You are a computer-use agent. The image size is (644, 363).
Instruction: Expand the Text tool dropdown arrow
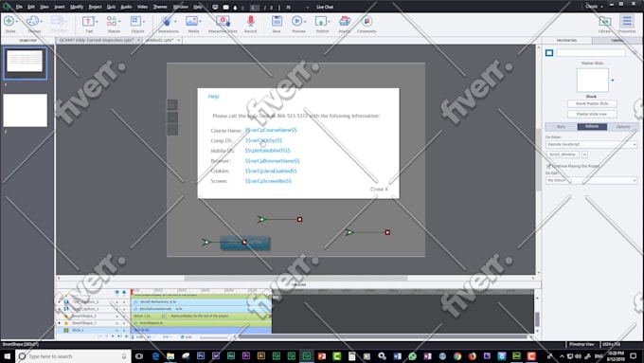pos(97,22)
